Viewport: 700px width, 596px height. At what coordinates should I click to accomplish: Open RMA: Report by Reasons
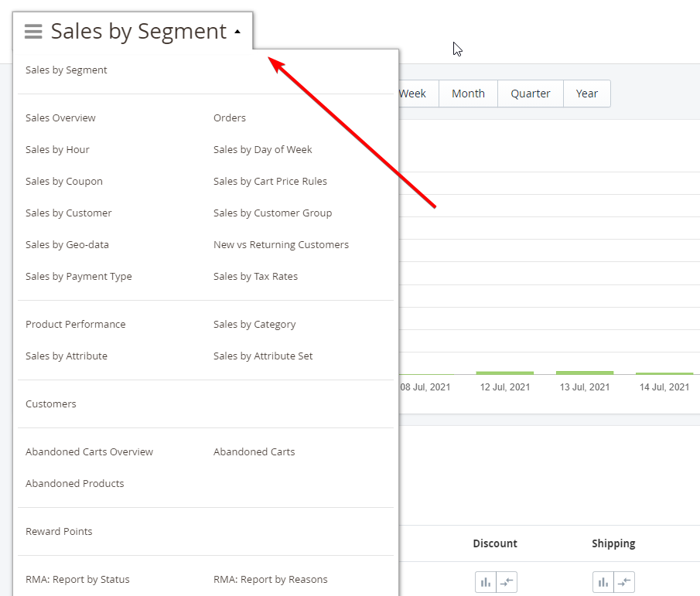pyautogui.click(x=270, y=580)
